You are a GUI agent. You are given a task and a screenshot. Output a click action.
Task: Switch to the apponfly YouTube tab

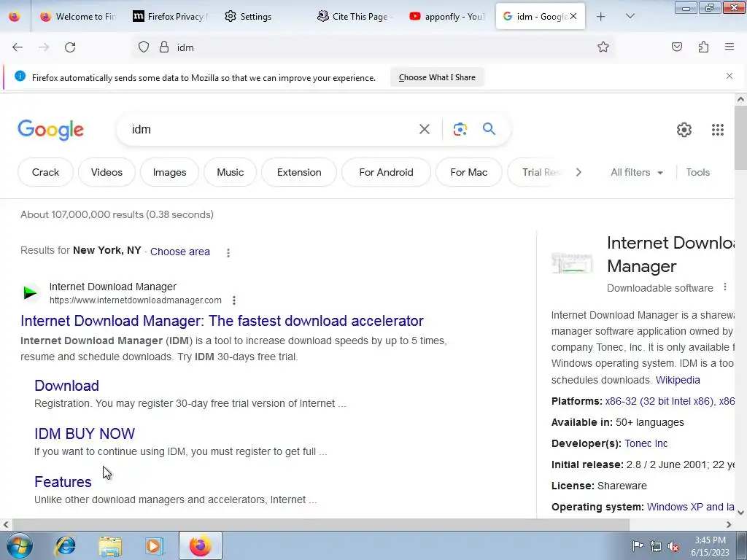(447, 17)
